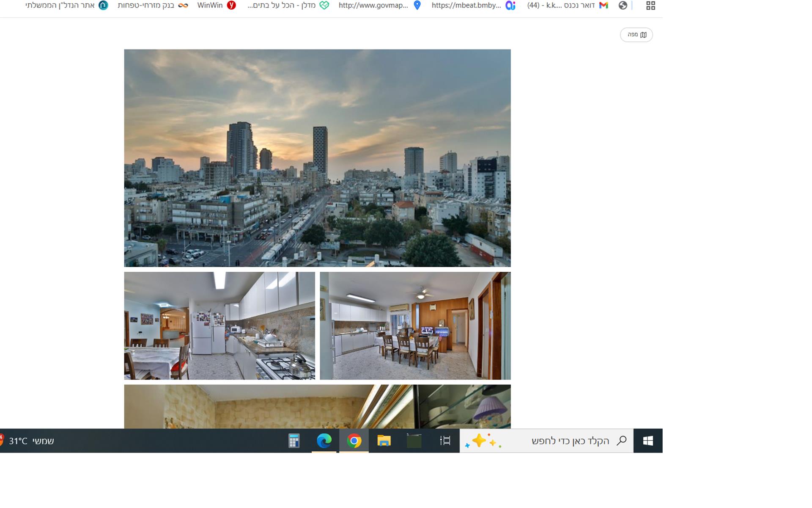This screenshot has width=812, height=508.
Task: Open the Windows Start menu
Action: coord(647,441)
